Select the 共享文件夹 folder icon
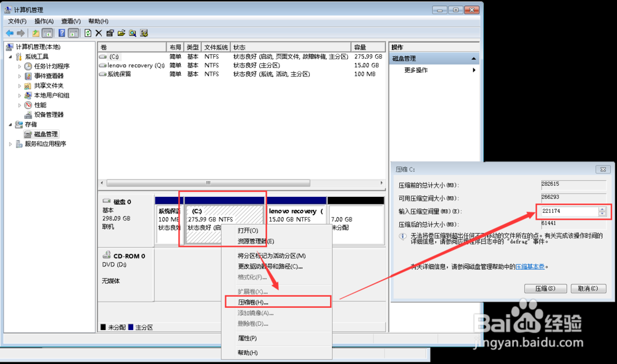 pyautogui.click(x=28, y=86)
